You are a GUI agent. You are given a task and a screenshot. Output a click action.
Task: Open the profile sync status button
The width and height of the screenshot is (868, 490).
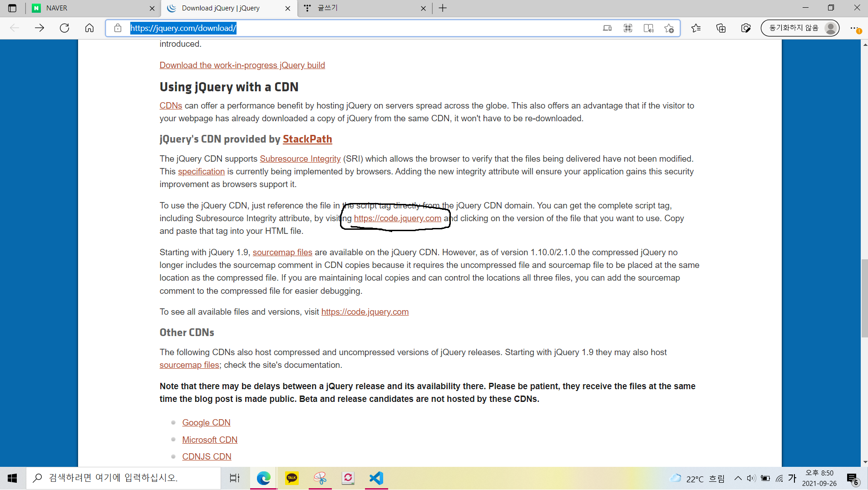800,28
